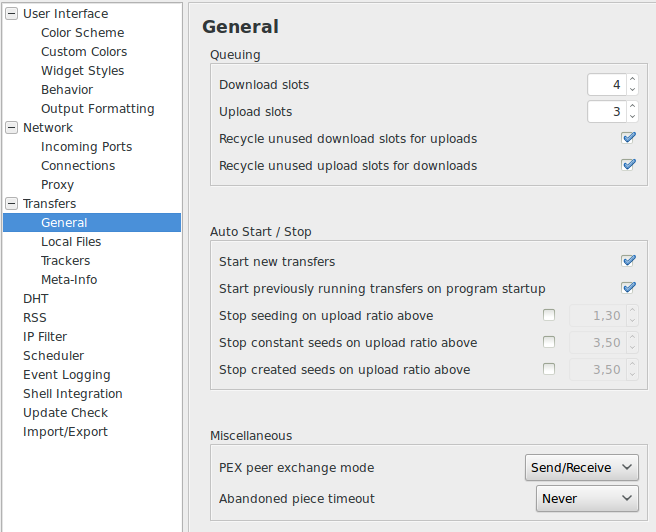Enable Stop seeding on upload ratio above
Image resolution: width=656 pixels, height=532 pixels.
tap(548, 315)
